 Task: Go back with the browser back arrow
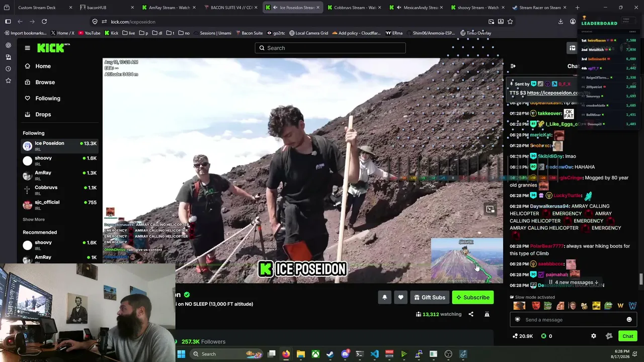[20, 22]
